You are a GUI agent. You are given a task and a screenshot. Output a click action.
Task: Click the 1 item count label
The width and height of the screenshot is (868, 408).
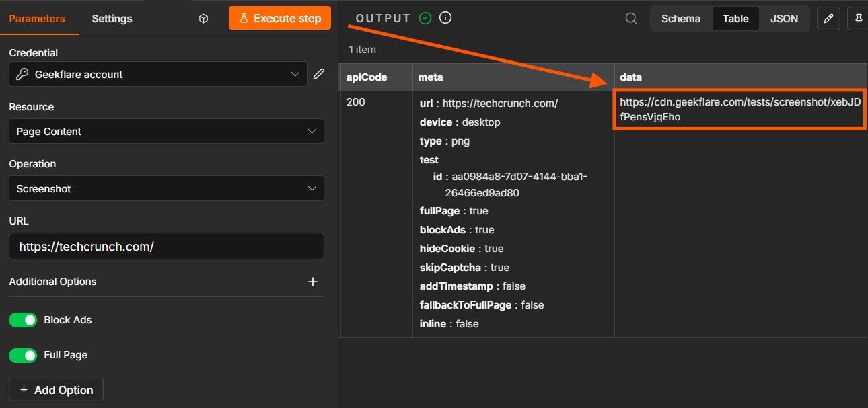(x=362, y=50)
